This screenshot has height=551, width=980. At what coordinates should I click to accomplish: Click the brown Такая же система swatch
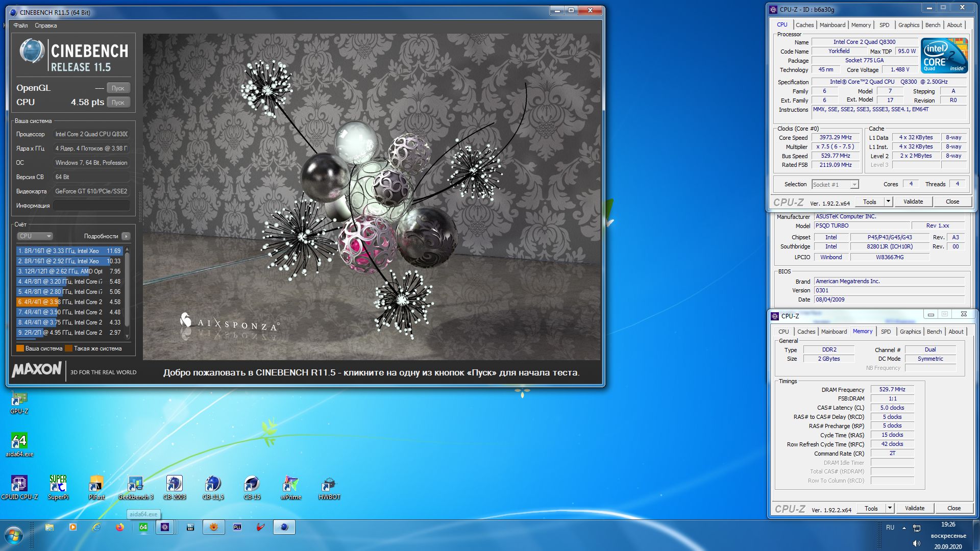68,348
